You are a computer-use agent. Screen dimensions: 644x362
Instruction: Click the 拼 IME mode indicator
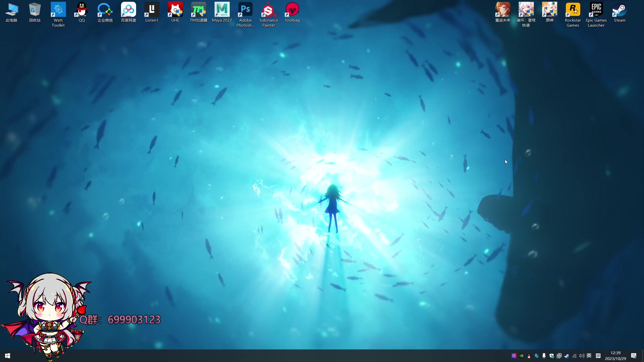point(598,356)
